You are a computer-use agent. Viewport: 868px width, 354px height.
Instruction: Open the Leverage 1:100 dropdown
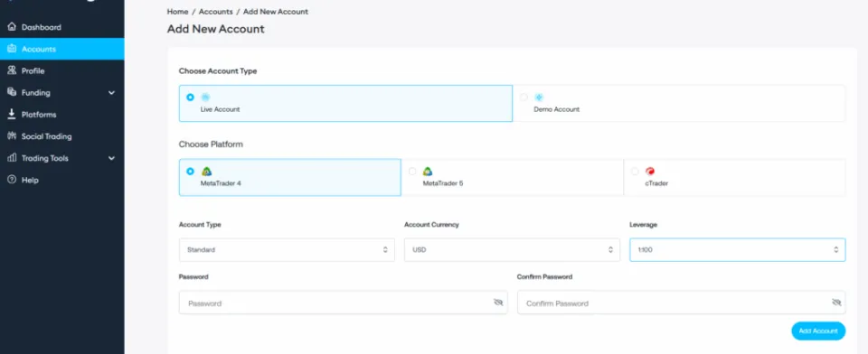[738, 249]
